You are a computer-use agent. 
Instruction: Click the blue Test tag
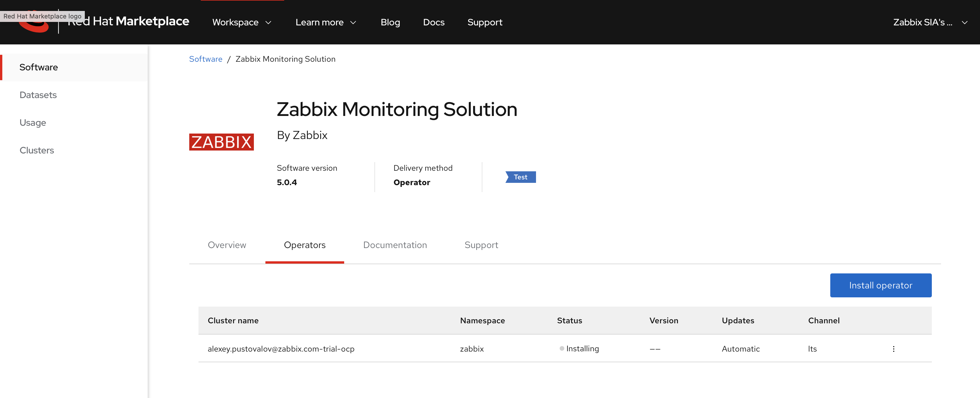click(x=520, y=177)
